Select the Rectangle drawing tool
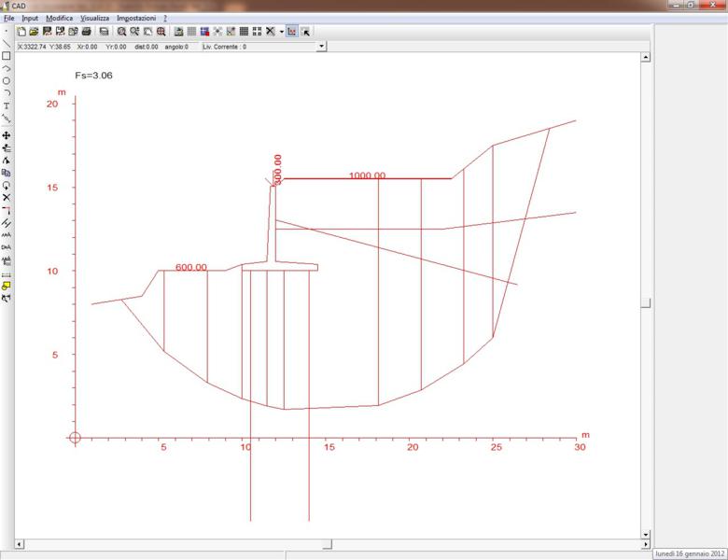Screen dimensions: 728x560 (x=6, y=56)
